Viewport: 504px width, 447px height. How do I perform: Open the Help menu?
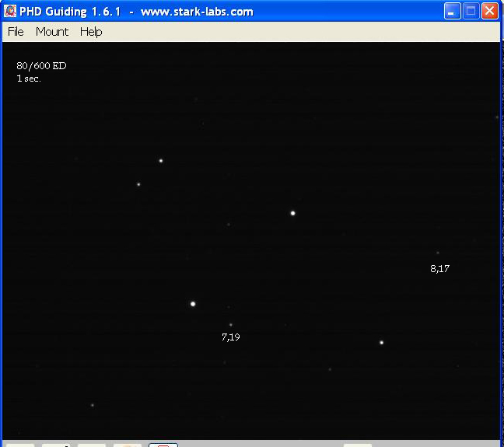(91, 32)
